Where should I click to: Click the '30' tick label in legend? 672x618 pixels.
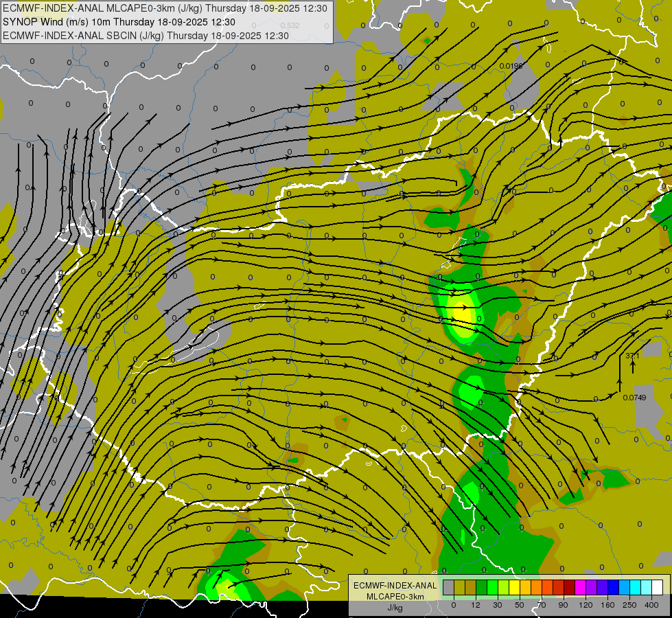click(498, 605)
